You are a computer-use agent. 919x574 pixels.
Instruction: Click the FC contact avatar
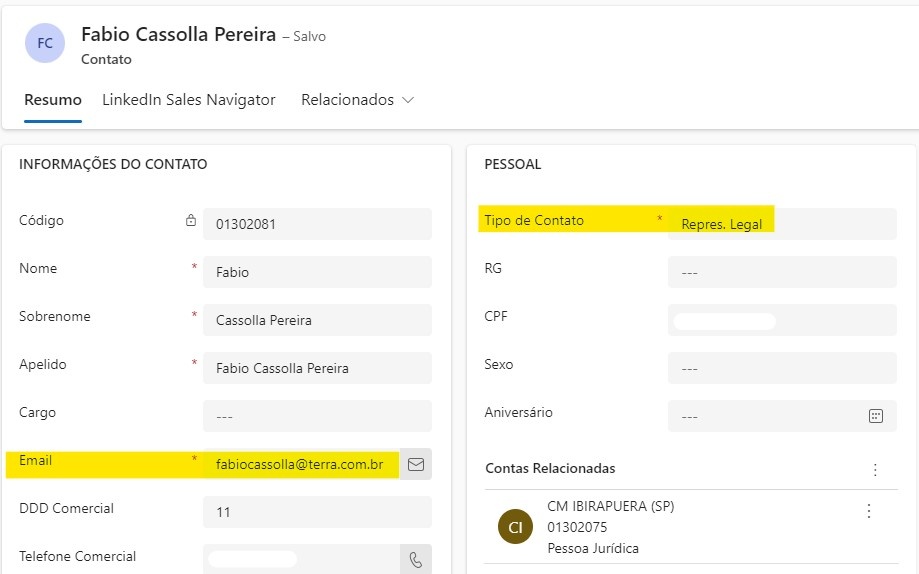click(45, 43)
